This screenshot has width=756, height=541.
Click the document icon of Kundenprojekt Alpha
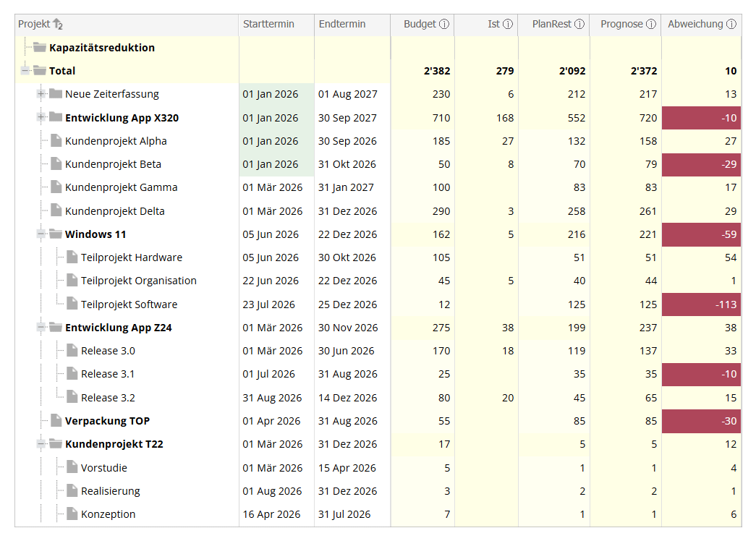click(x=56, y=141)
